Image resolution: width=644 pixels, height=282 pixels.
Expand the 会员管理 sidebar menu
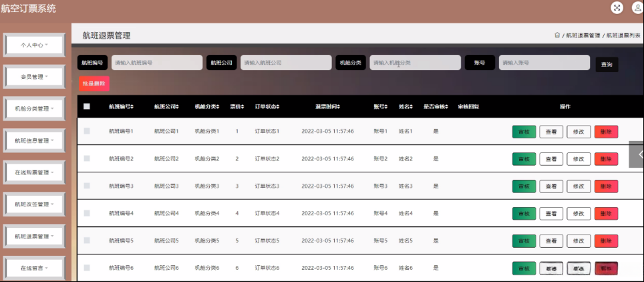pos(35,77)
